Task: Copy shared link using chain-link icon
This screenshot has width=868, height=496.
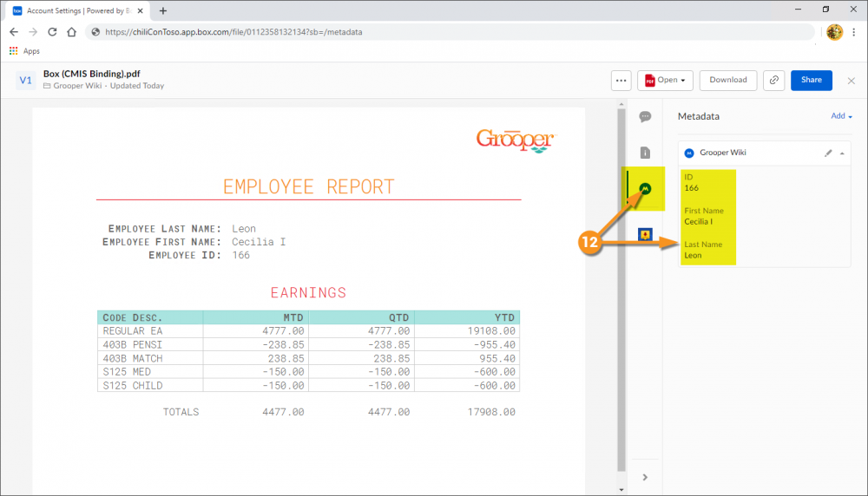Action: click(x=773, y=81)
